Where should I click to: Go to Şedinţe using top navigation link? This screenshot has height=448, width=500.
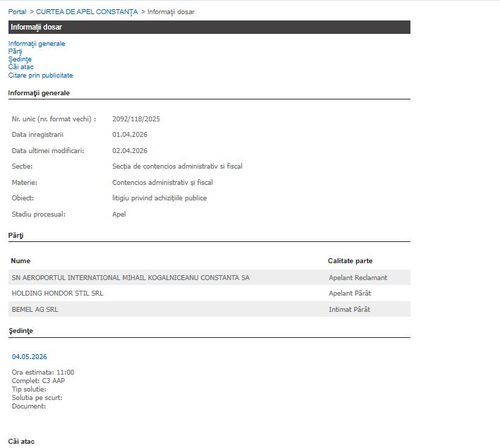[20, 59]
